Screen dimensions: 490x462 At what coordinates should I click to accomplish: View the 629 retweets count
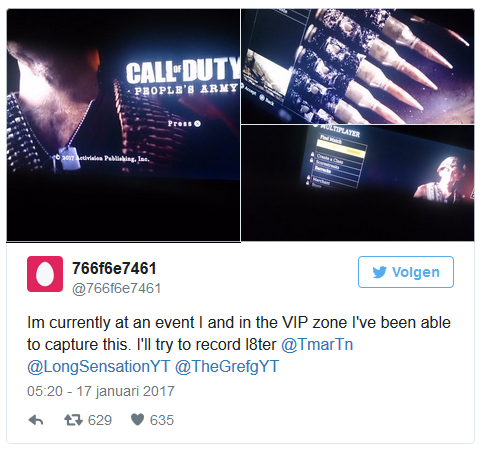coord(100,420)
